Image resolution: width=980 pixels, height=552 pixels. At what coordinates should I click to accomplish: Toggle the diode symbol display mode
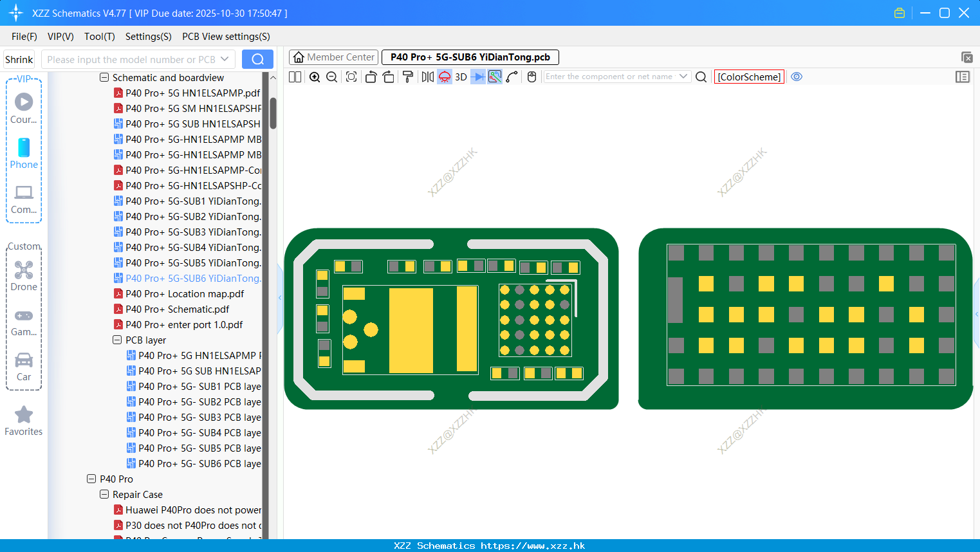[478, 77]
